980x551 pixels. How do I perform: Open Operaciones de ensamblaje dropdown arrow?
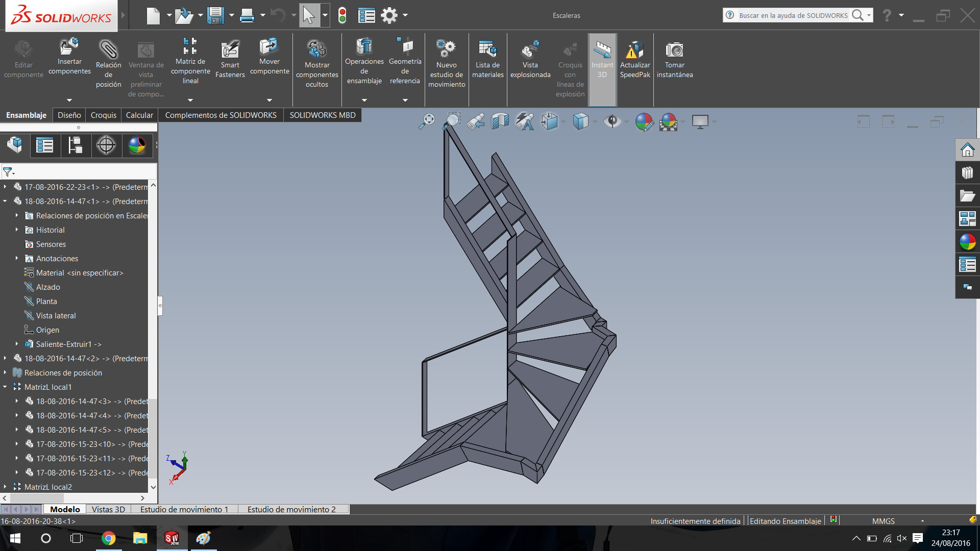pos(364,101)
